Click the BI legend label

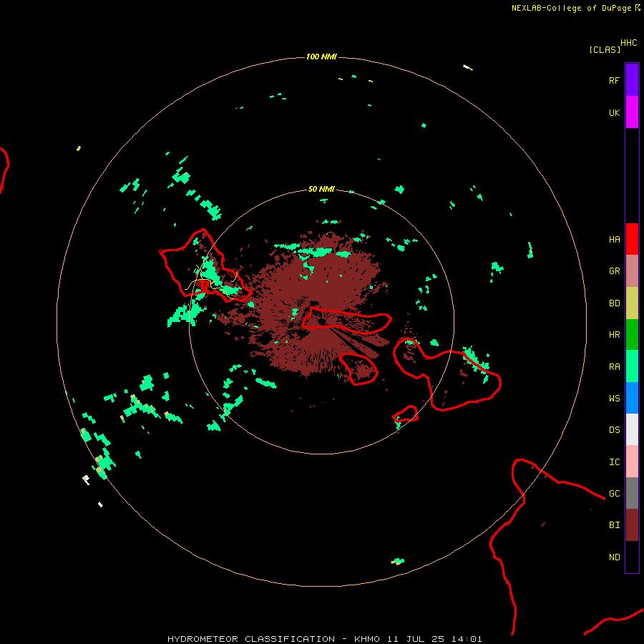(614, 525)
